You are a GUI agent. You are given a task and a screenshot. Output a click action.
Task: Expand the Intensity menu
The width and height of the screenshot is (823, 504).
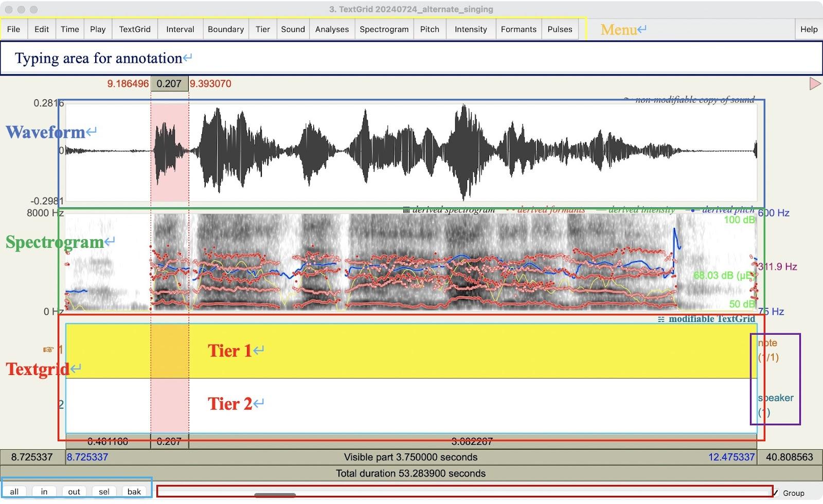click(x=471, y=29)
